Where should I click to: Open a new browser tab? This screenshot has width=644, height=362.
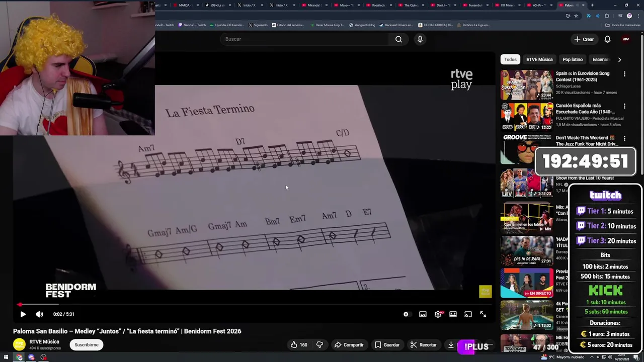pyautogui.click(x=592, y=5)
